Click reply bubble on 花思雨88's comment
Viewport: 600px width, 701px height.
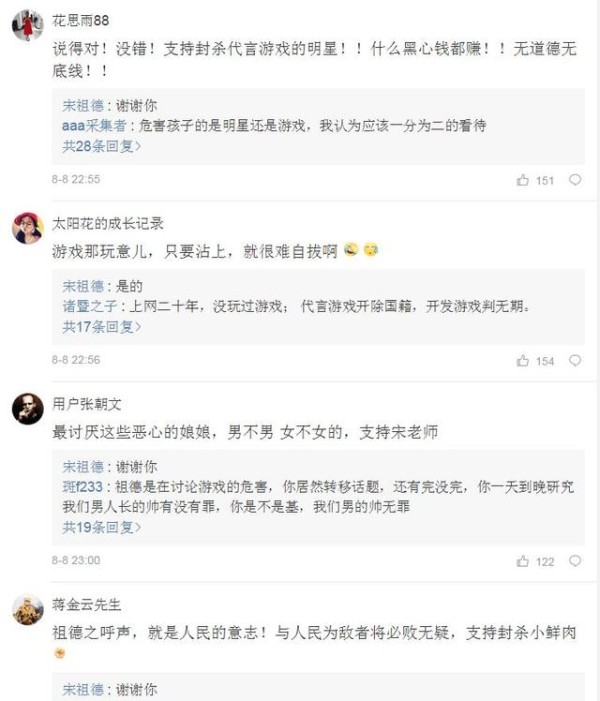575,180
